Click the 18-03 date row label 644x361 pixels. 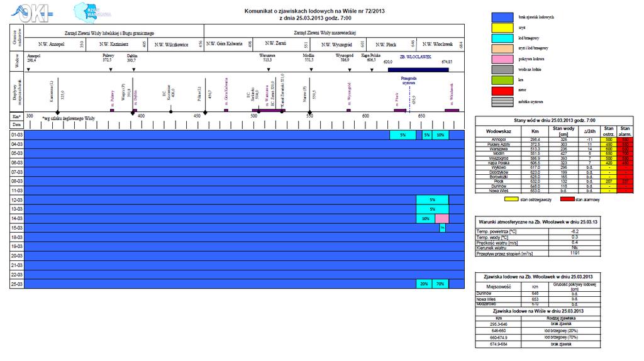[17, 237]
